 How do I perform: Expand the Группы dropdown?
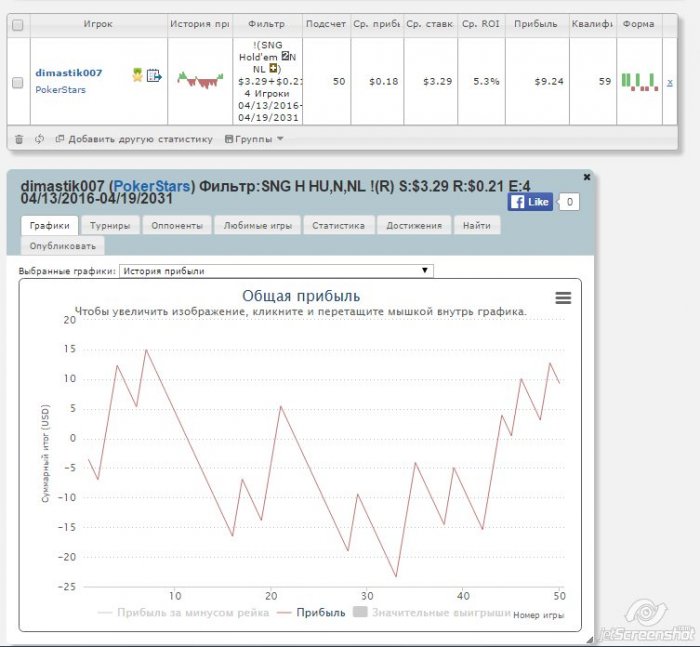pos(254,139)
